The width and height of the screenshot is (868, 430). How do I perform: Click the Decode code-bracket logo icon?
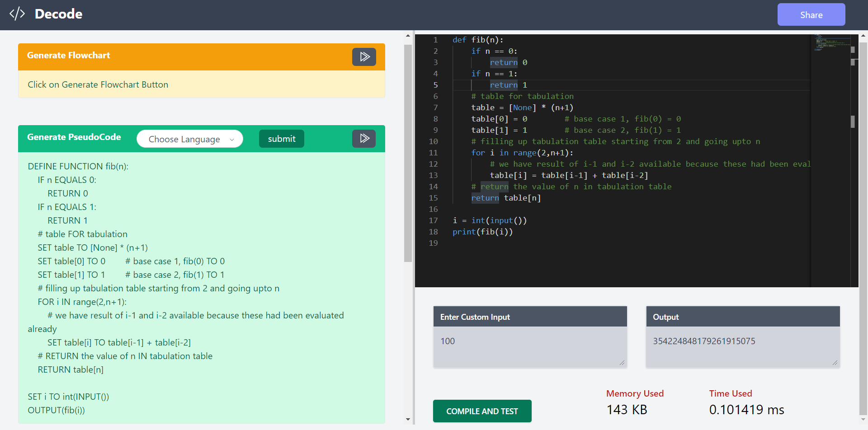coord(17,14)
